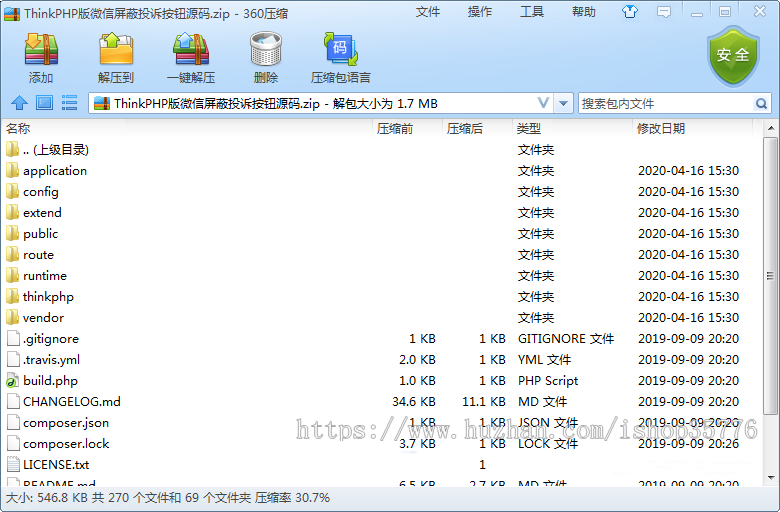Image resolution: width=780 pixels, height=512 pixels.
Task: Sort by 压缩前 column header
Action: tap(394, 128)
